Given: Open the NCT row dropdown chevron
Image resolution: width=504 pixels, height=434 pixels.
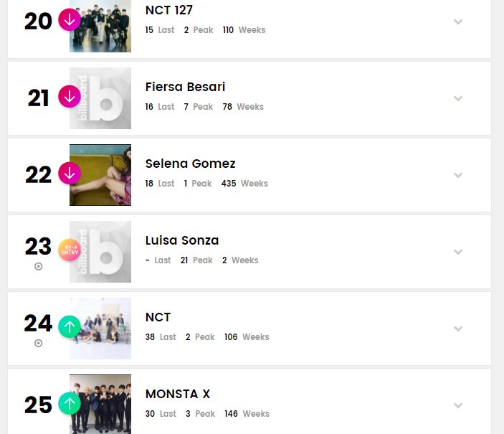Looking at the screenshot, I should click(x=458, y=329).
